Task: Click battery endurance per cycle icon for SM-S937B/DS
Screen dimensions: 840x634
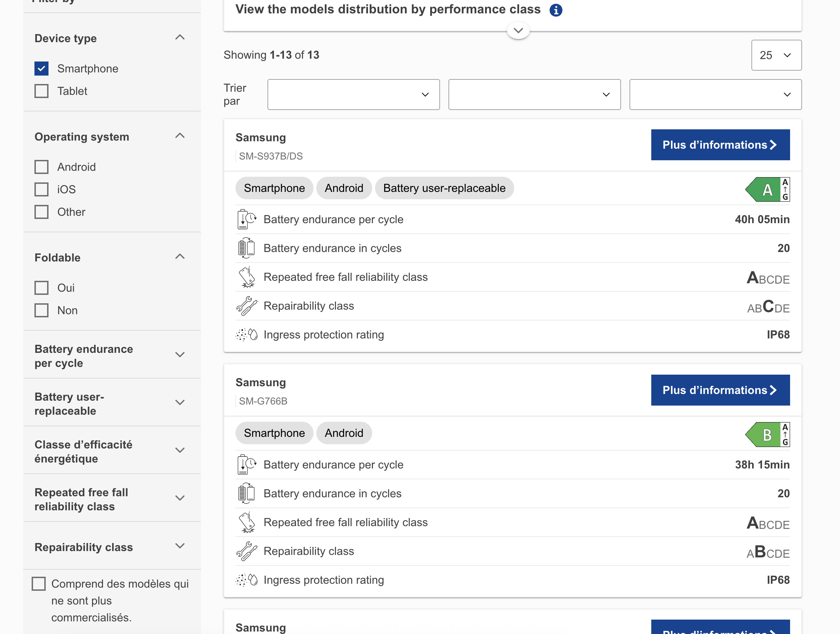Action: pyautogui.click(x=246, y=219)
